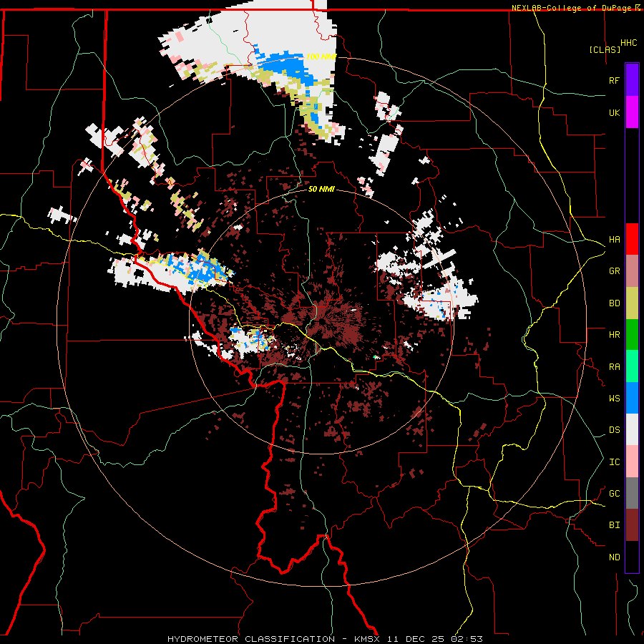The image size is (644, 644).
Task: Click the 'NEXLAB-College of DuPage' credit text
Action: pos(571,8)
